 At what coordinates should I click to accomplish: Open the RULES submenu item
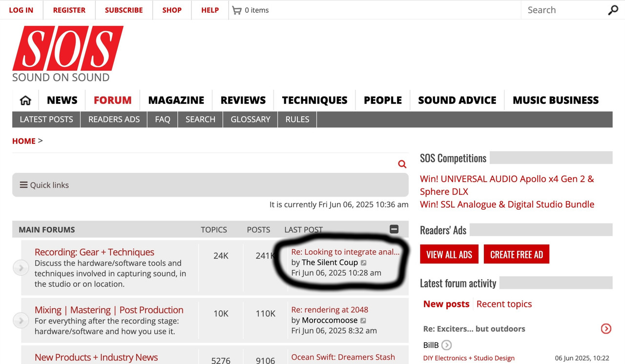point(297,120)
